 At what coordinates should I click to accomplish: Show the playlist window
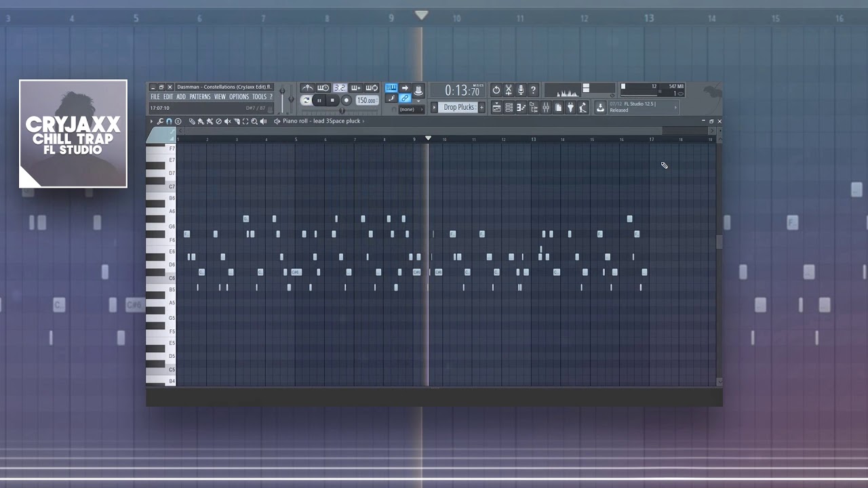496,107
